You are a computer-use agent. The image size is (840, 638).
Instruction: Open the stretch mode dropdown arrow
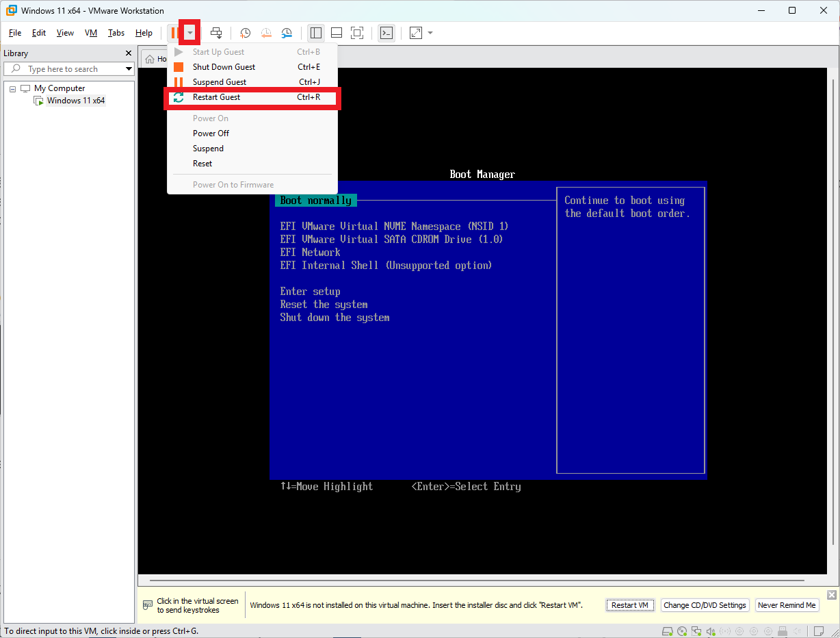430,33
